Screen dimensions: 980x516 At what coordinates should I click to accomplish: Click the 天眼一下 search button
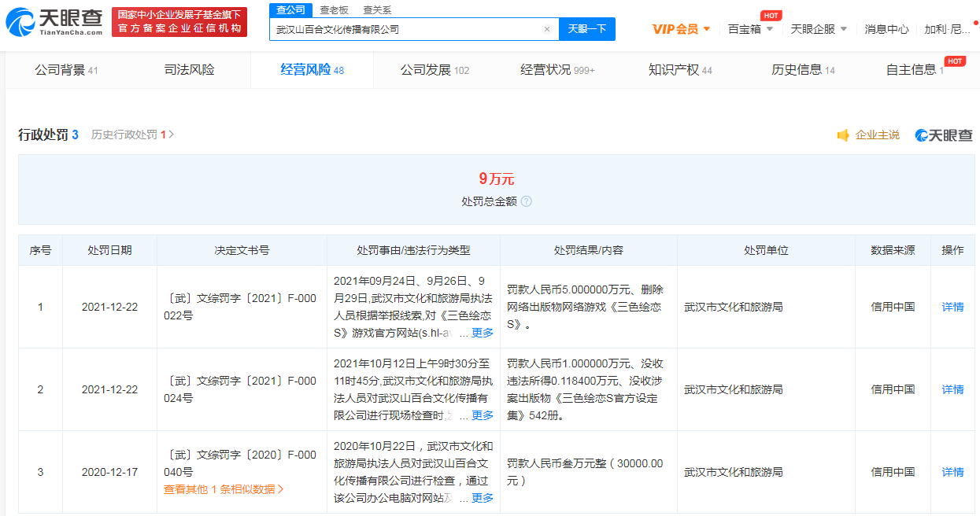587,29
